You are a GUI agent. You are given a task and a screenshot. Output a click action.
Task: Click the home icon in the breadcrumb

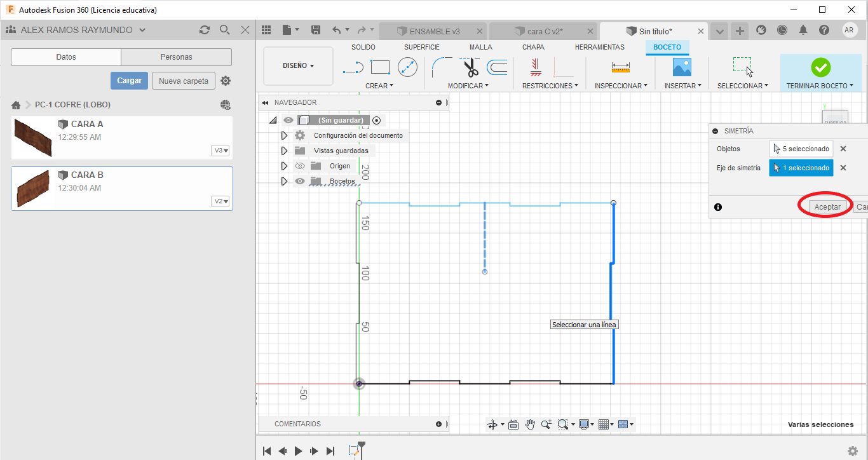pyautogui.click(x=16, y=105)
